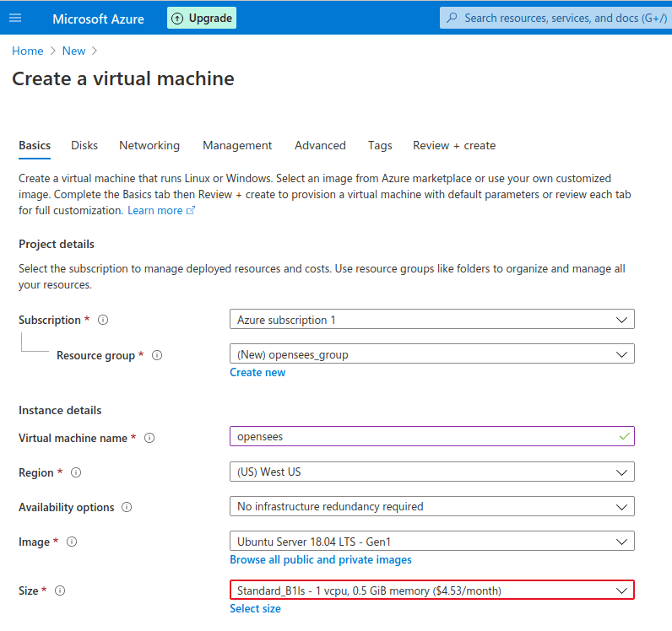Open the Availability options dropdown

(431, 506)
